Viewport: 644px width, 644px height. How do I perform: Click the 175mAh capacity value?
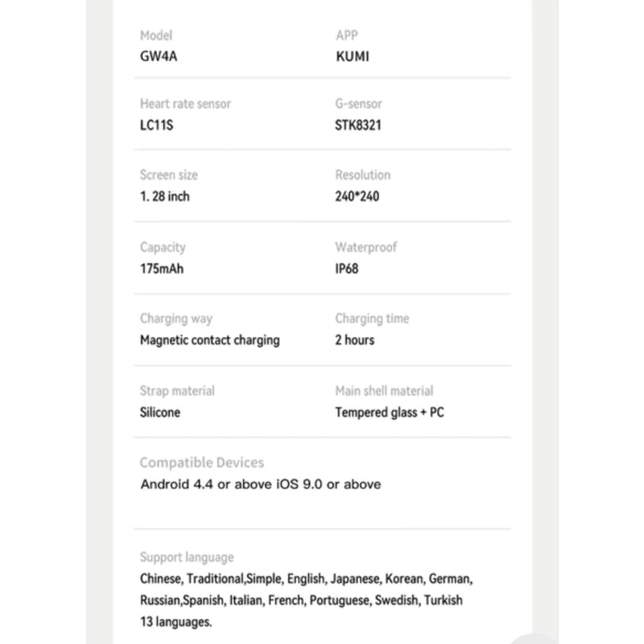(x=162, y=268)
